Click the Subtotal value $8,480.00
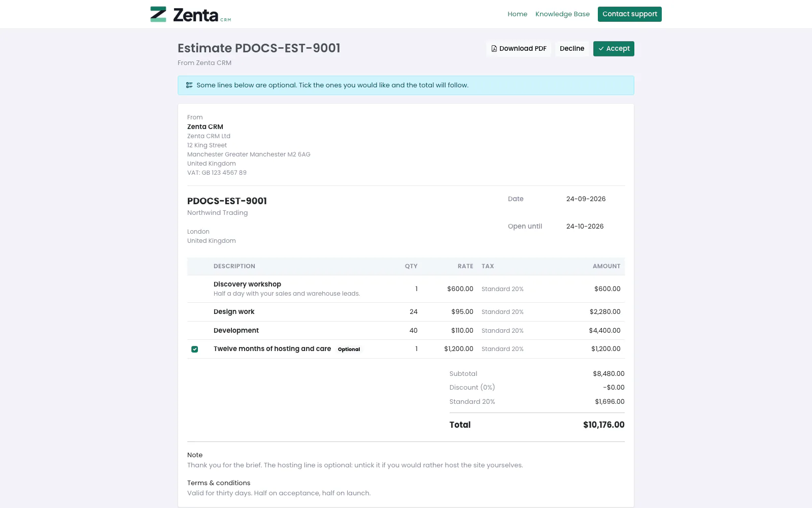 point(608,374)
